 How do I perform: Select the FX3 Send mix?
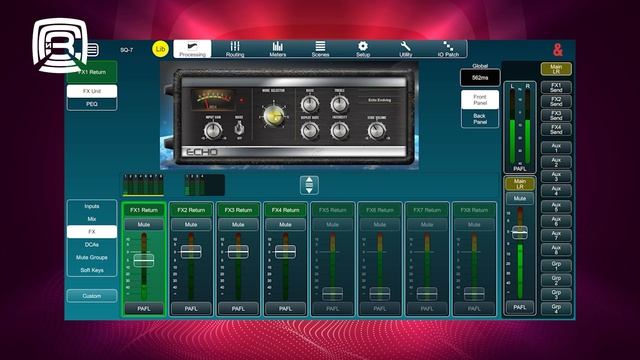[556, 116]
